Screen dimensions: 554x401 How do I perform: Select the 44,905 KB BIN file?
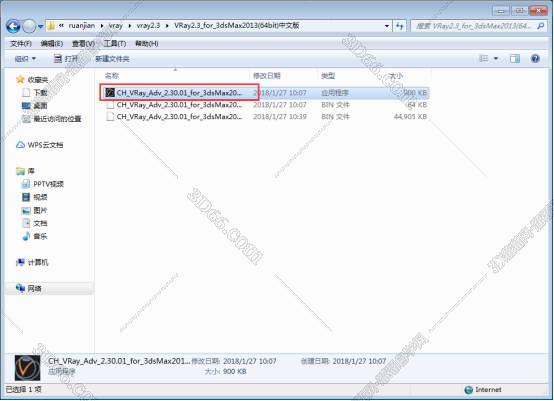click(x=266, y=117)
